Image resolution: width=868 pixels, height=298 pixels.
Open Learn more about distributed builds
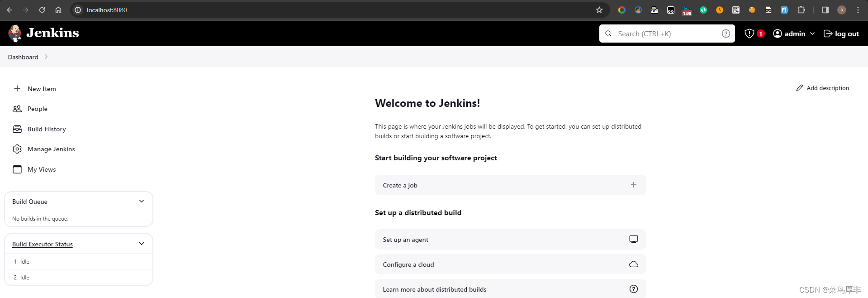pyautogui.click(x=510, y=289)
